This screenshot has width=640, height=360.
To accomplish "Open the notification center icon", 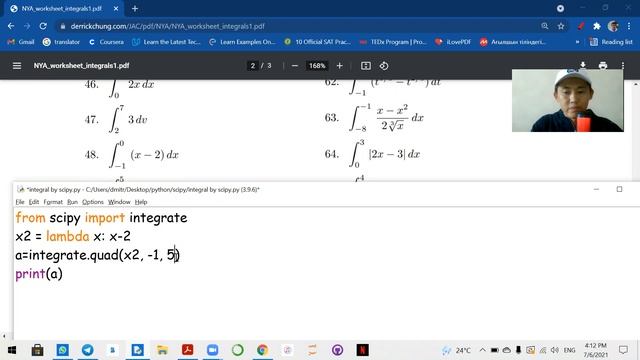I will click(x=623, y=350).
